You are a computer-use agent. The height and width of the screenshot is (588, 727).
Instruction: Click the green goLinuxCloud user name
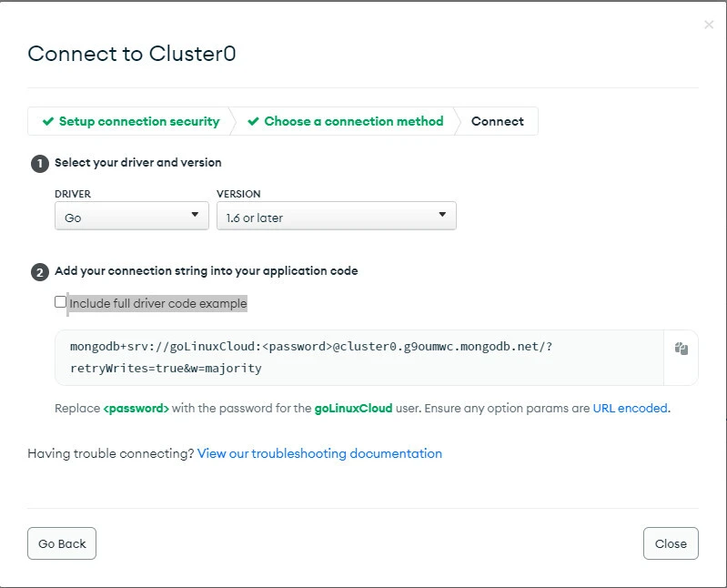tap(353, 409)
